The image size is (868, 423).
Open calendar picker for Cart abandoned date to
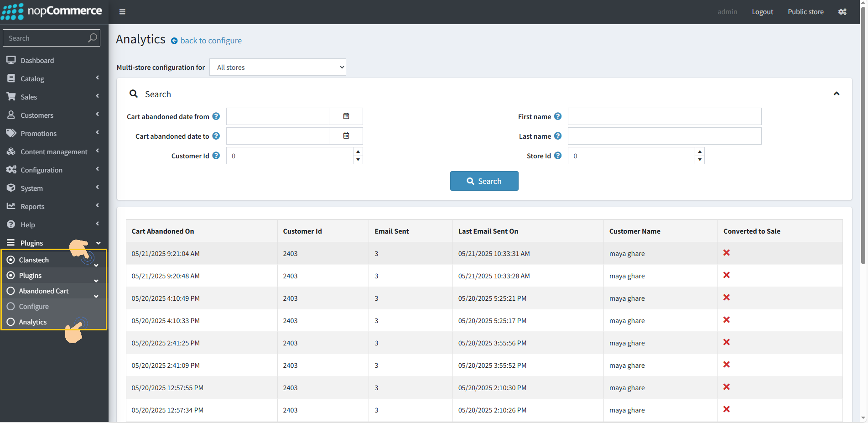pos(346,136)
